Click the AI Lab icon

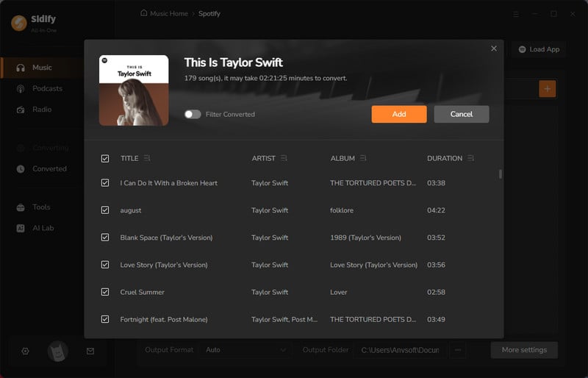21,228
